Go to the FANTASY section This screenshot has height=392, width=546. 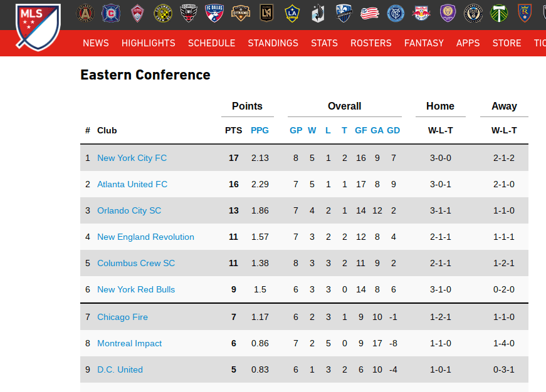click(x=424, y=43)
